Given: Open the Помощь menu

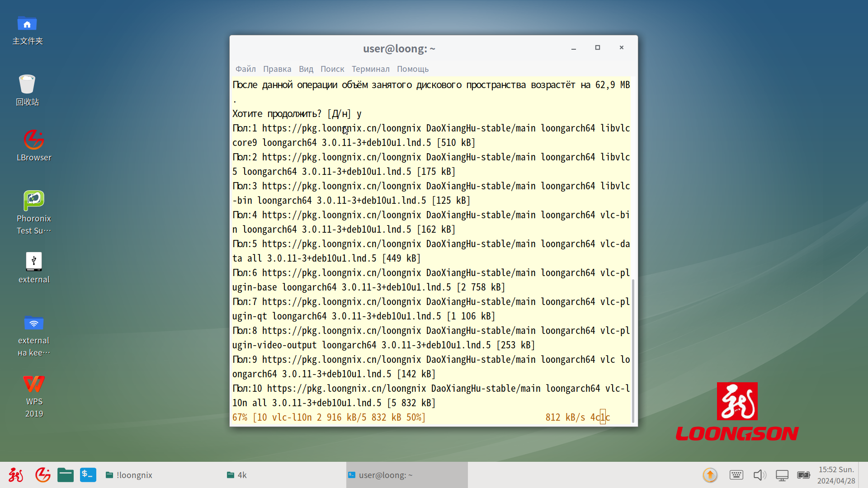Looking at the screenshot, I should (412, 69).
